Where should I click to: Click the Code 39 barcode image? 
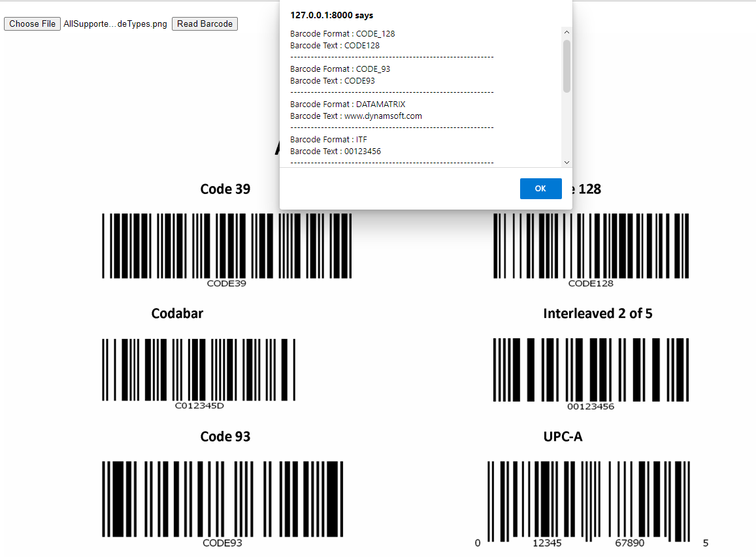[227, 246]
